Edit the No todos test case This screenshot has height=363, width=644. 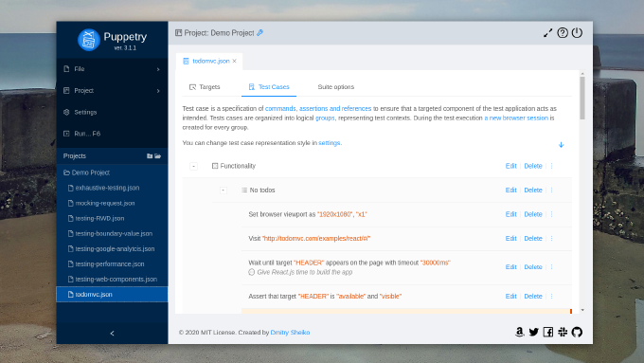[510, 190]
